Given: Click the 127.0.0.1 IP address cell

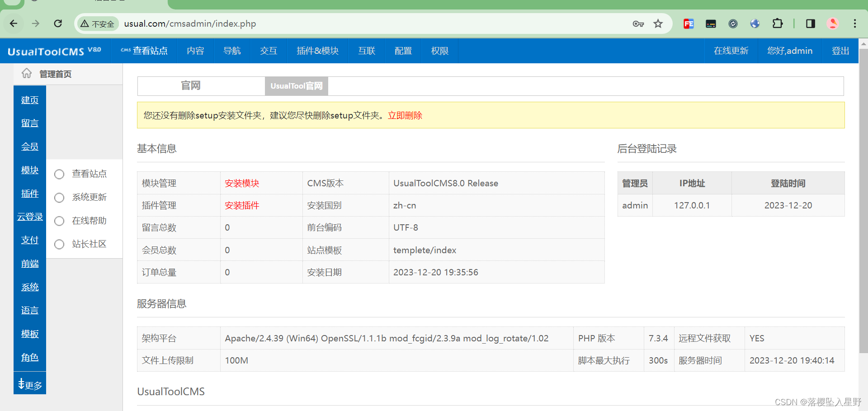Looking at the screenshot, I should click(x=692, y=205).
